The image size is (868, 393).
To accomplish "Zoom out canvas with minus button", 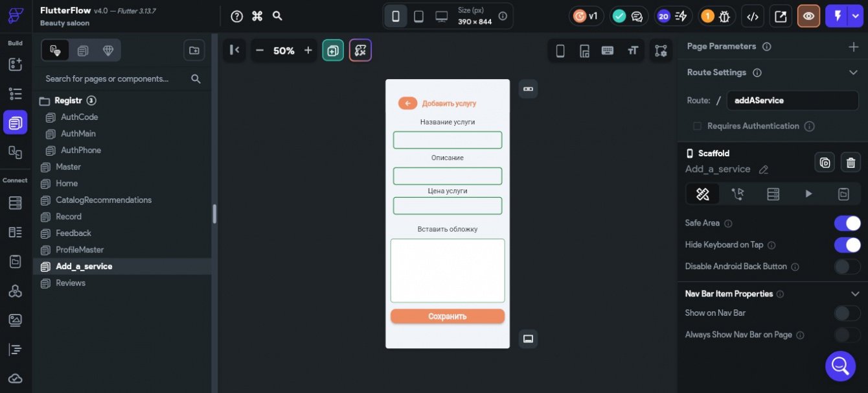I will pos(259,51).
